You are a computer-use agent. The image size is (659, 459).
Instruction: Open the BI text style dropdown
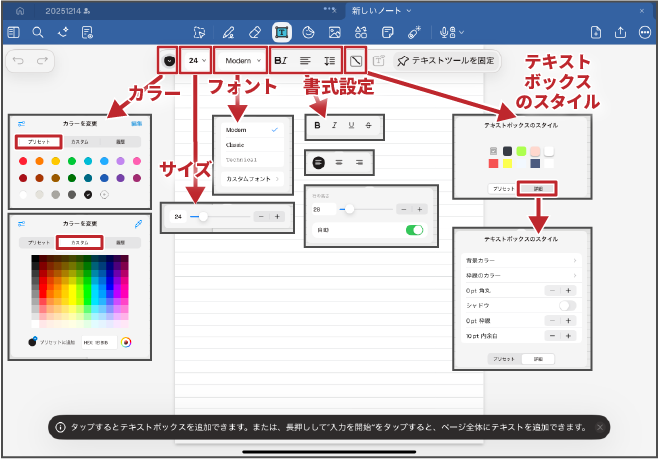click(x=280, y=61)
